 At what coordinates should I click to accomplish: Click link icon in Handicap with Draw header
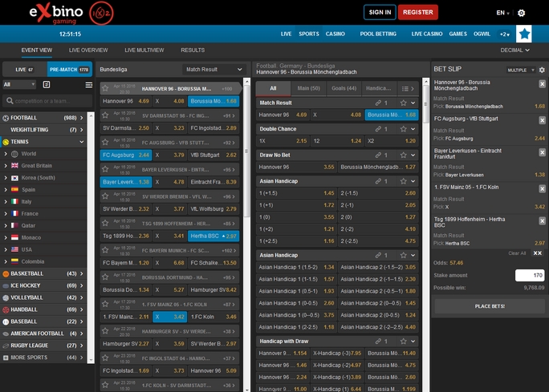(378, 341)
